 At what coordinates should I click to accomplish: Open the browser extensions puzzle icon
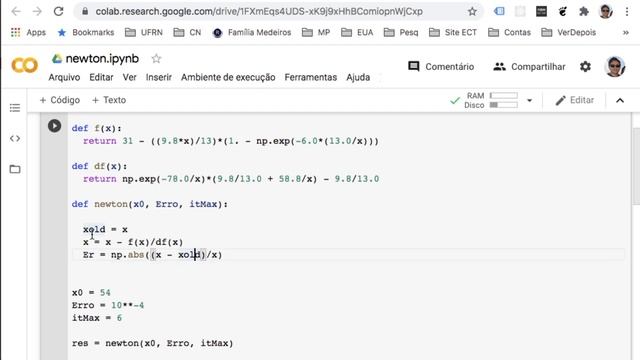point(584,11)
